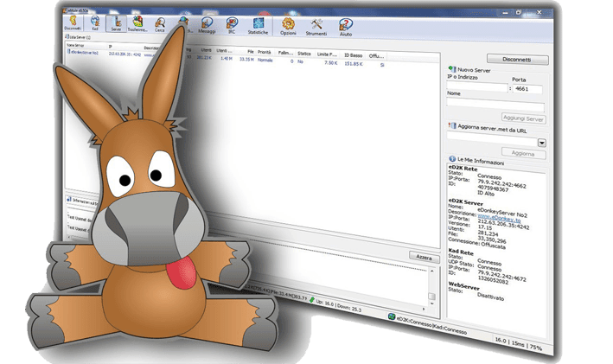Screen dimensions: 613x364
Task: Click the 79.9.242.242:4662 eD2K IP text
Action: (x=501, y=183)
